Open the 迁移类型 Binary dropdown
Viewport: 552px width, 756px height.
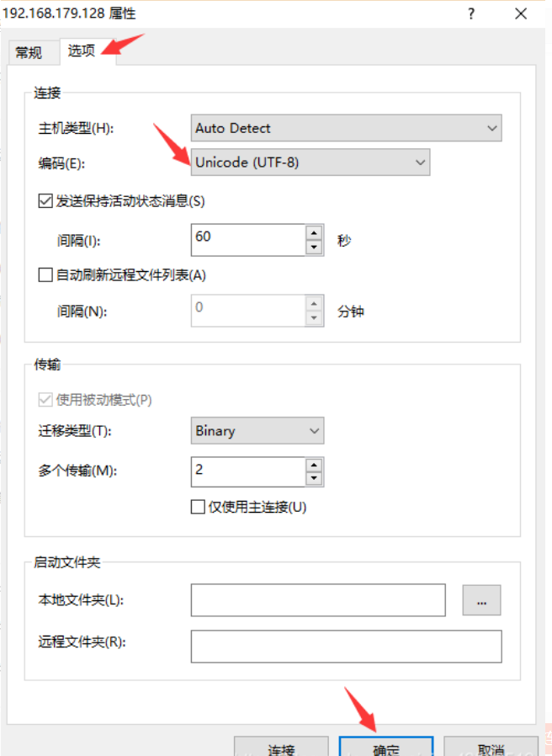tap(257, 431)
